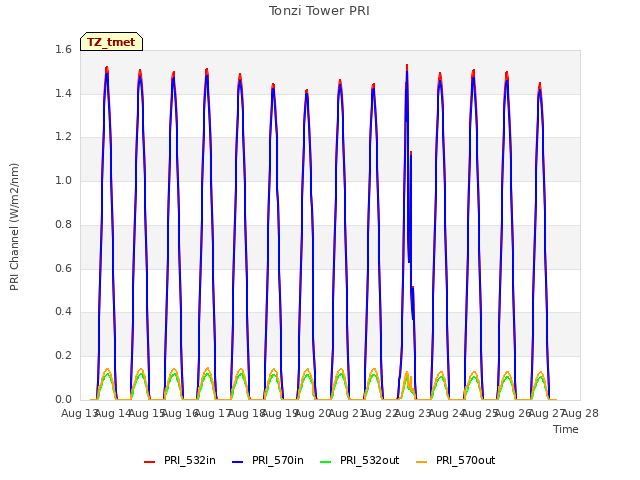Click the Y-axis label PRI Channel (W/m2/nm)
The height and width of the screenshot is (480, 640).
pyautogui.click(x=14, y=227)
